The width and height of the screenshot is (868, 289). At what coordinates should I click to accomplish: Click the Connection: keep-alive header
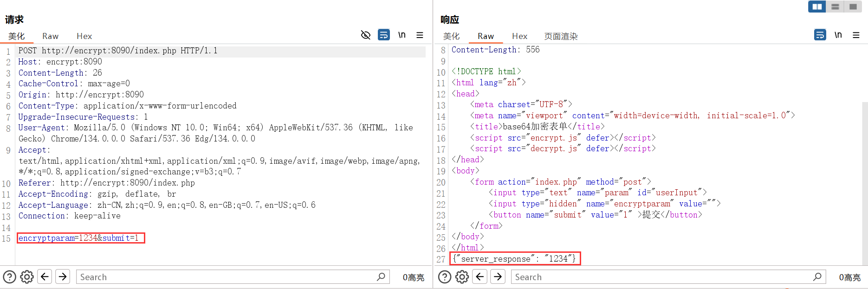coord(69,216)
